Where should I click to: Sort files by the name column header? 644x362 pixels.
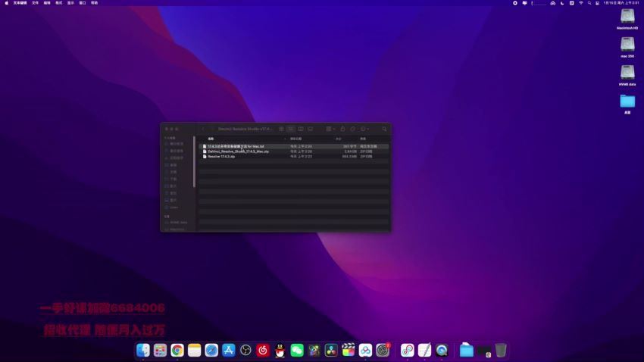(x=211, y=139)
